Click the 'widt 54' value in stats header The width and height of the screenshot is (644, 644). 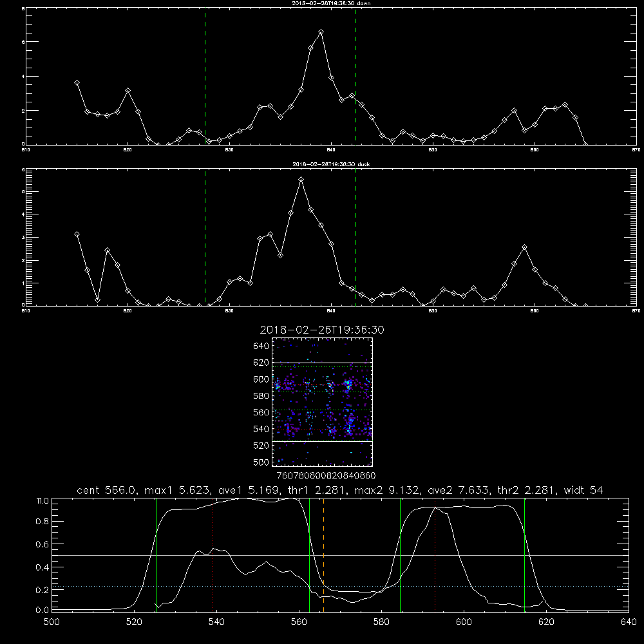coord(583,490)
